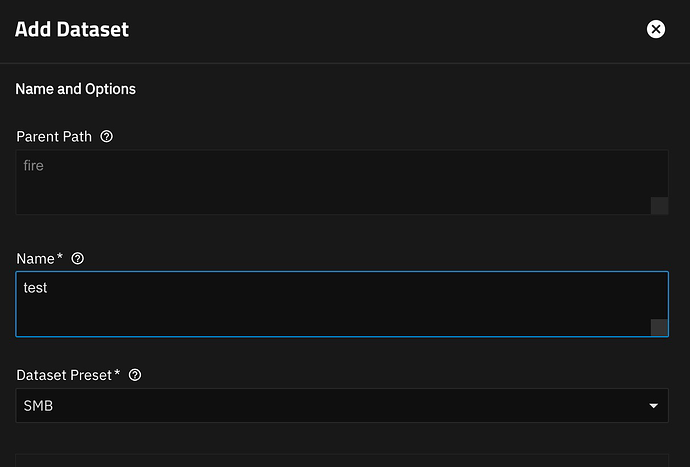Click the Add Dataset title
Image resolution: width=690 pixels, height=467 pixels.
72,29
